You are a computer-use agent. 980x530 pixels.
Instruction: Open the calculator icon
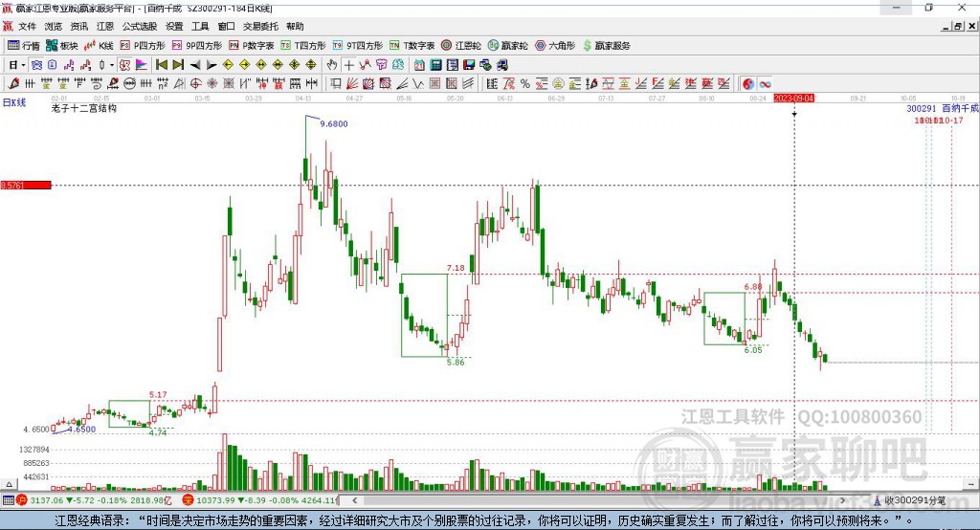pyautogui.click(x=435, y=65)
